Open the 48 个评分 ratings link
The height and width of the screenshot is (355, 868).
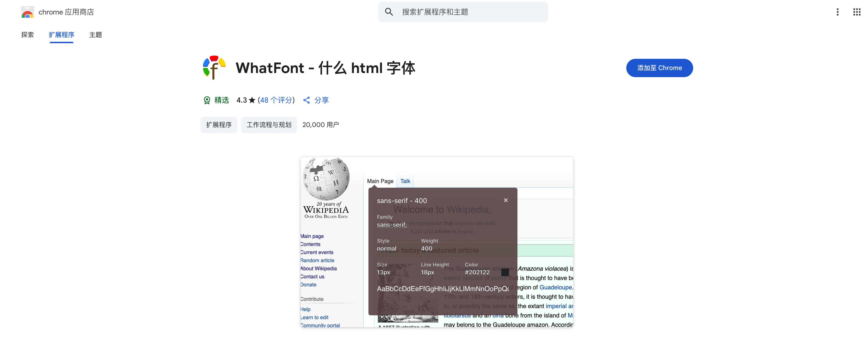pos(276,100)
